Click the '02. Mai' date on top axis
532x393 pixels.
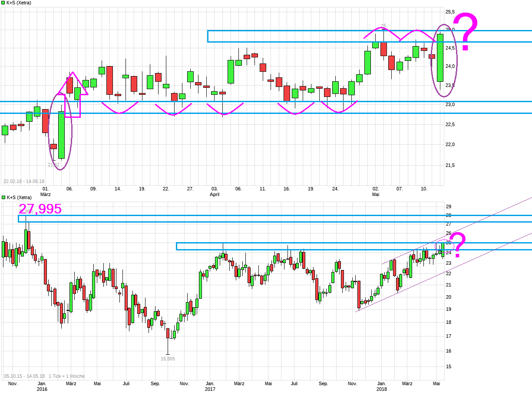[x=376, y=192]
